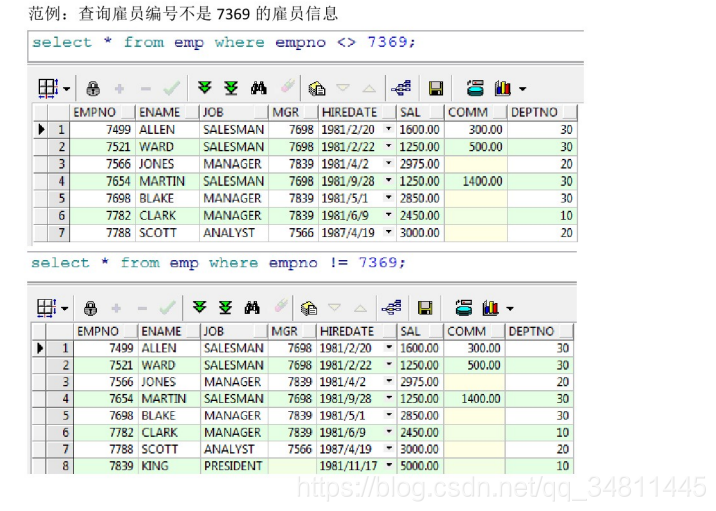Image resolution: width=716 pixels, height=511 pixels.
Task: Click 5000.00 salary cell for KING
Action: (x=419, y=466)
